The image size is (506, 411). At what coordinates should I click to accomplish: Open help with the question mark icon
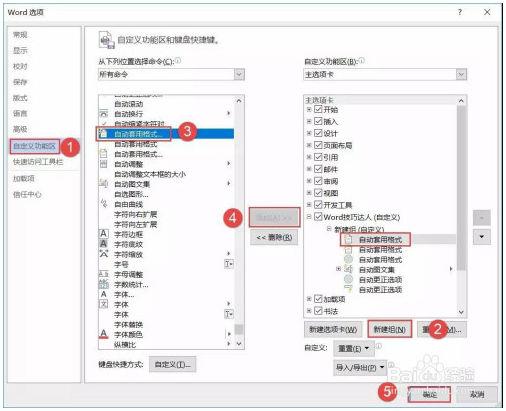point(460,12)
